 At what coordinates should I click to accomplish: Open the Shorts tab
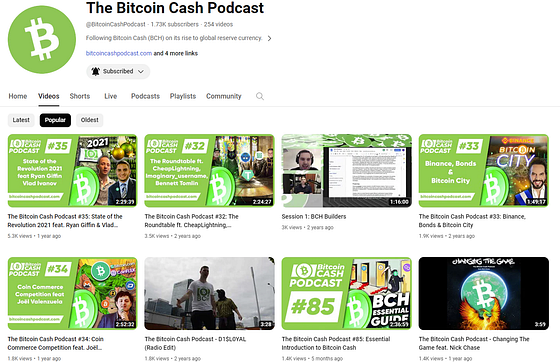80,96
